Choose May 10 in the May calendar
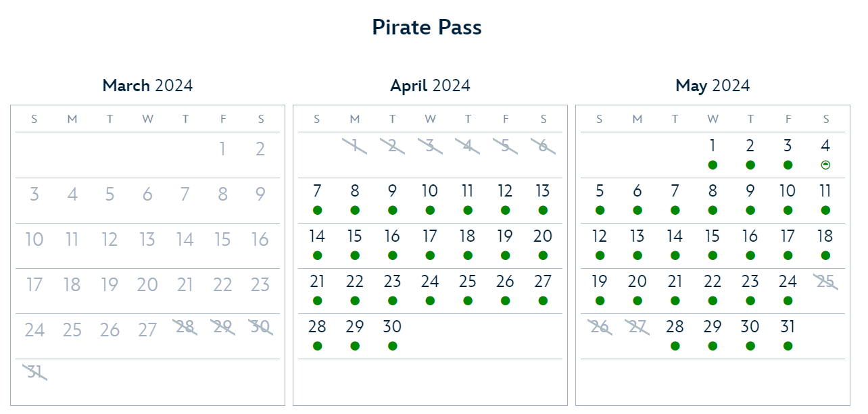868x414 pixels. coord(788,191)
